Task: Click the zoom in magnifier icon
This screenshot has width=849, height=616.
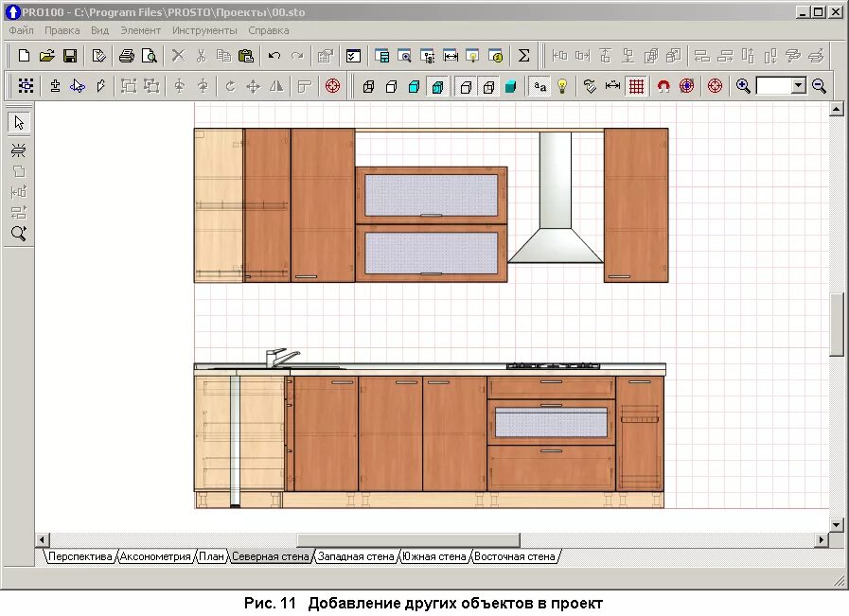Action: (743, 86)
